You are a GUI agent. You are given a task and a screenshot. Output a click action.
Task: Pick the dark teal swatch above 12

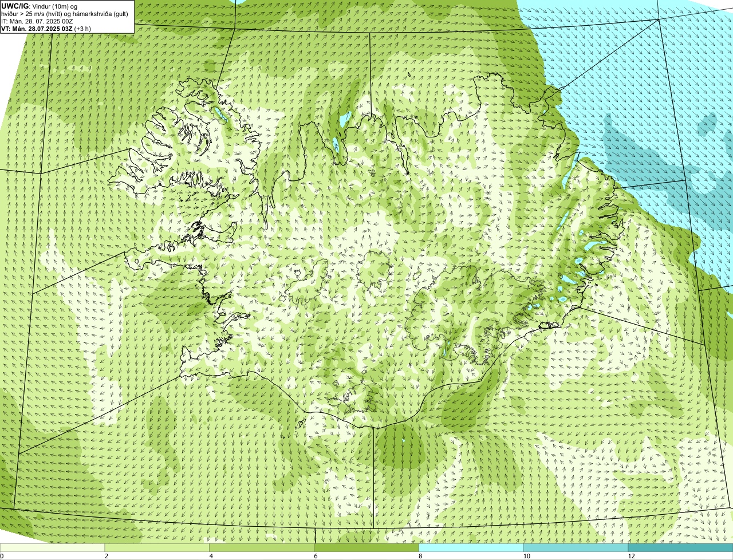[x=681, y=548]
